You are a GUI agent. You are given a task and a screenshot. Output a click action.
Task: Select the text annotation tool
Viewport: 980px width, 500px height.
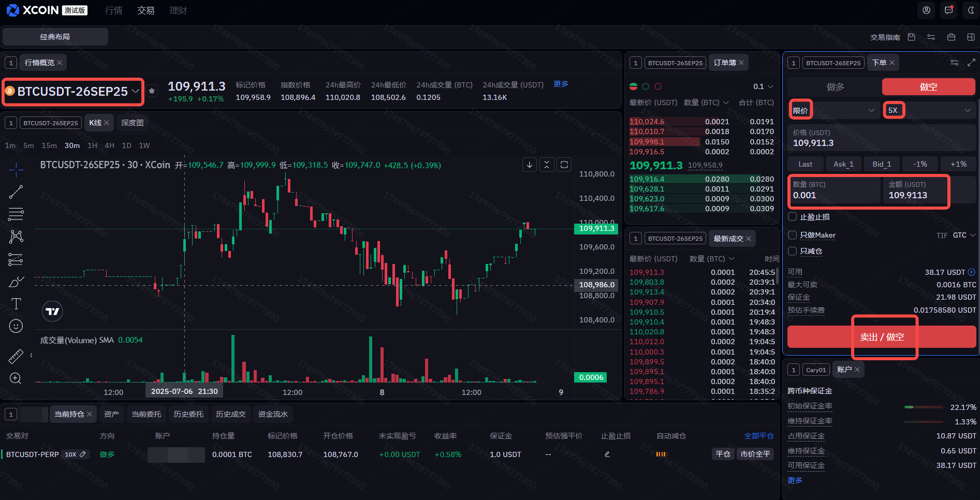click(16, 304)
